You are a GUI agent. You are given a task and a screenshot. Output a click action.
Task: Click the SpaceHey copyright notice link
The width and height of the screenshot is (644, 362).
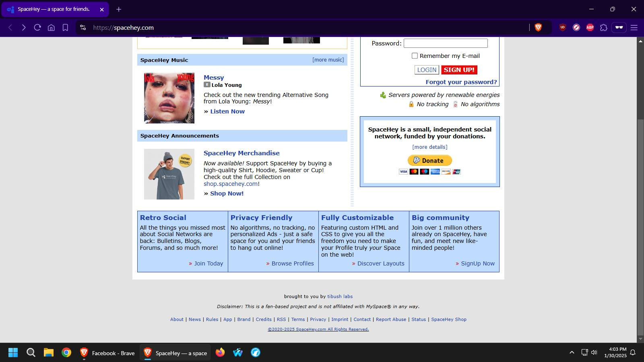coord(318,329)
